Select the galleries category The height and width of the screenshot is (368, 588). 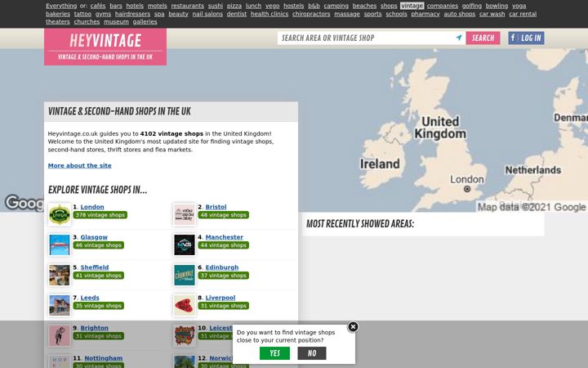click(x=145, y=22)
